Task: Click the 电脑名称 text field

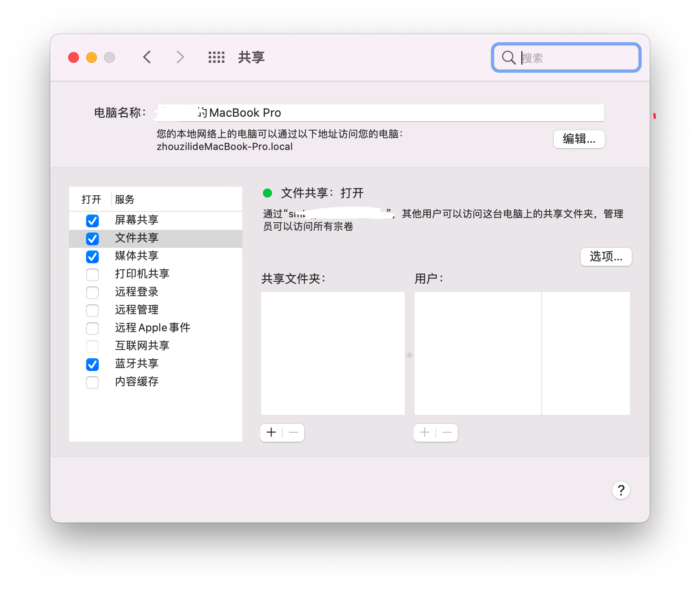Action: [404, 113]
